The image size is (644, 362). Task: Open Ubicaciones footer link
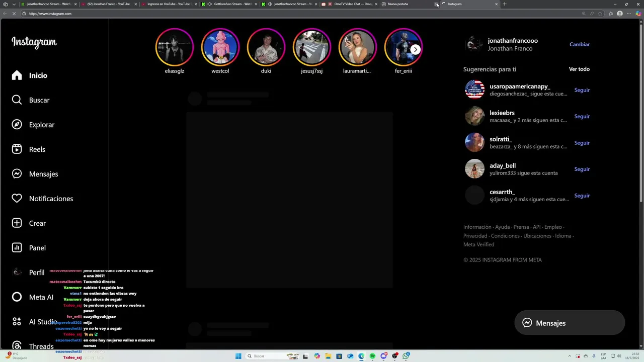(x=537, y=236)
